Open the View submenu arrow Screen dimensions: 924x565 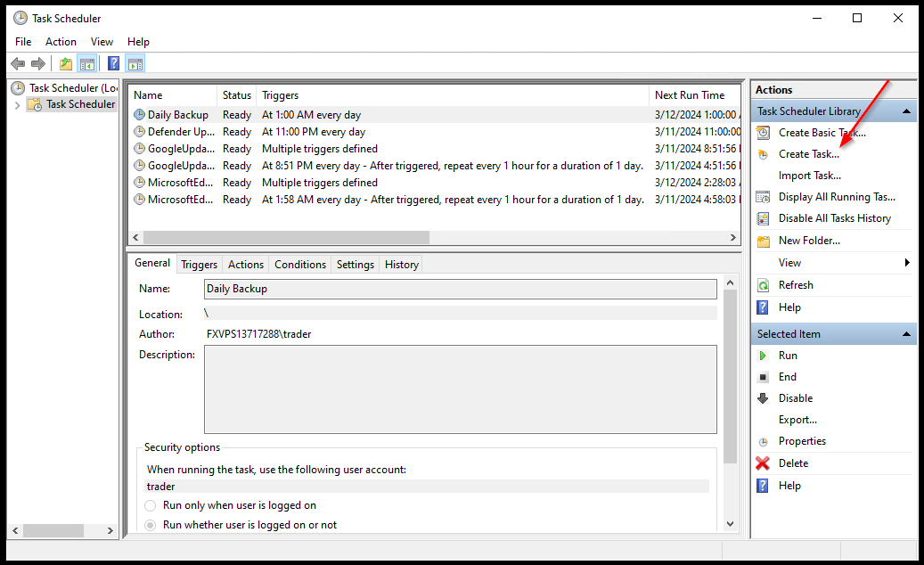[907, 263]
